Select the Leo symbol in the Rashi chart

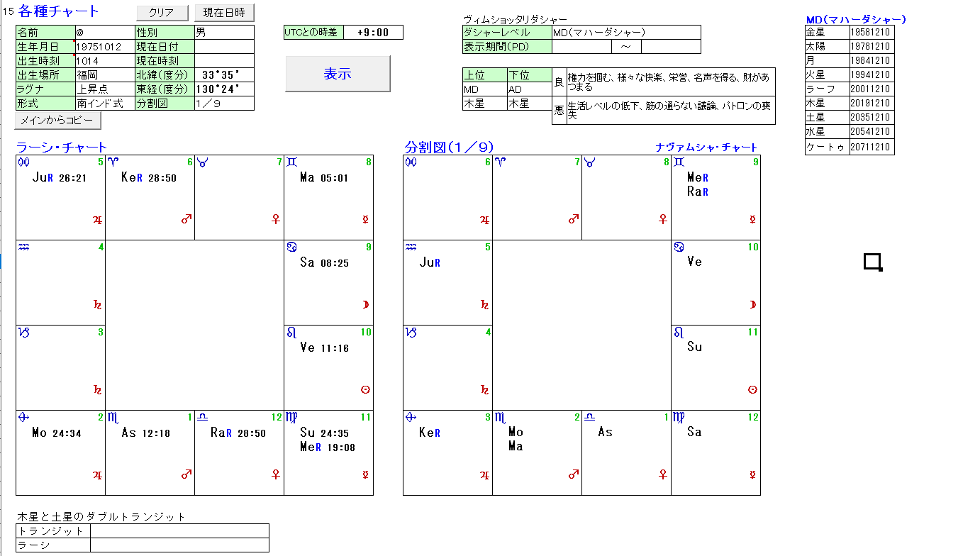tap(291, 333)
